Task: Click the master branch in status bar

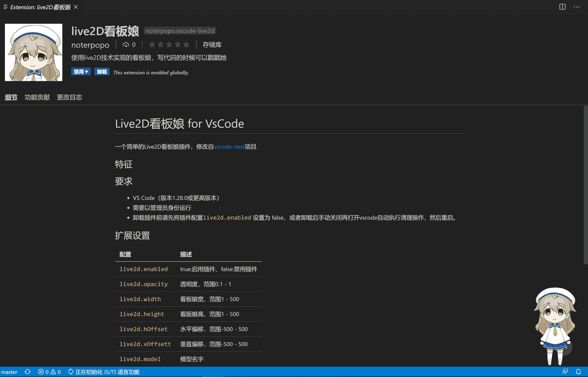Action: 9,372
